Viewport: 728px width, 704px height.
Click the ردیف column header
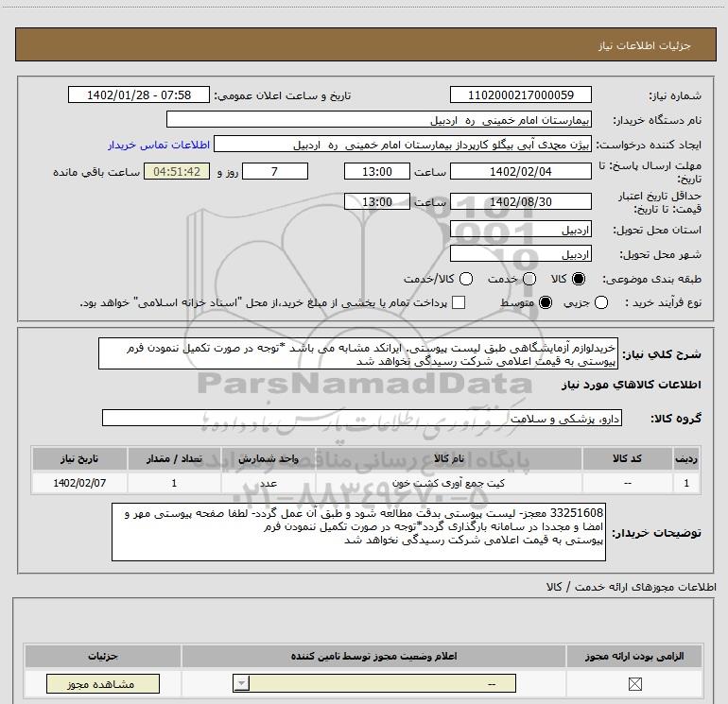tap(686, 458)
